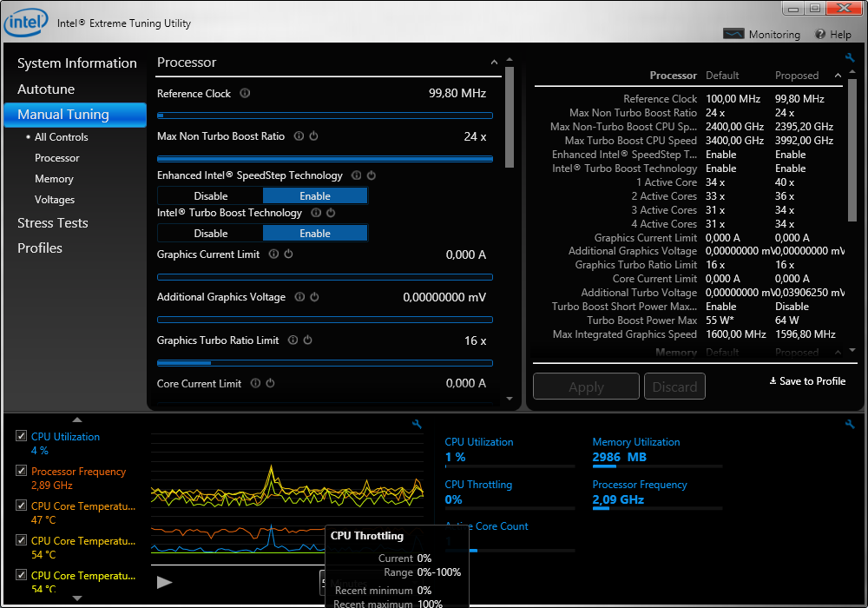
Task: Toggle the 47 °C CPU Core Temperature checkbox
Action: [x=21, y=505]
